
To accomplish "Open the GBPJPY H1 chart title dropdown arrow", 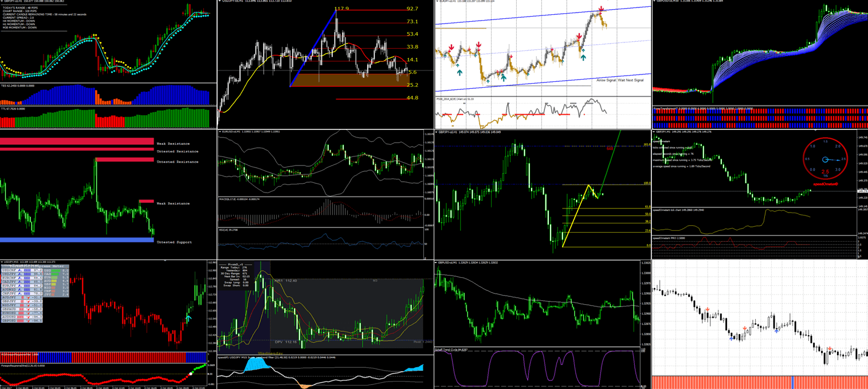I will point(437,132).
